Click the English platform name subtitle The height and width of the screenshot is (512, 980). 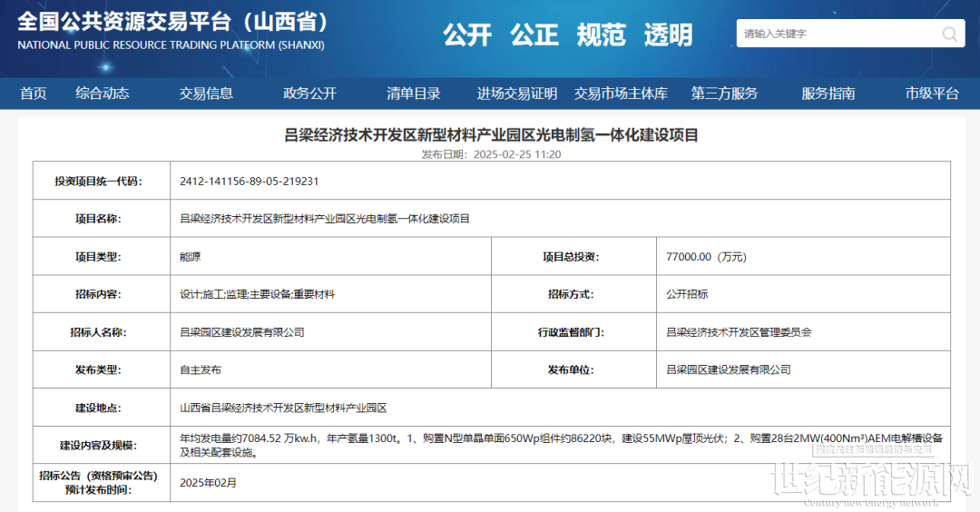171,45
